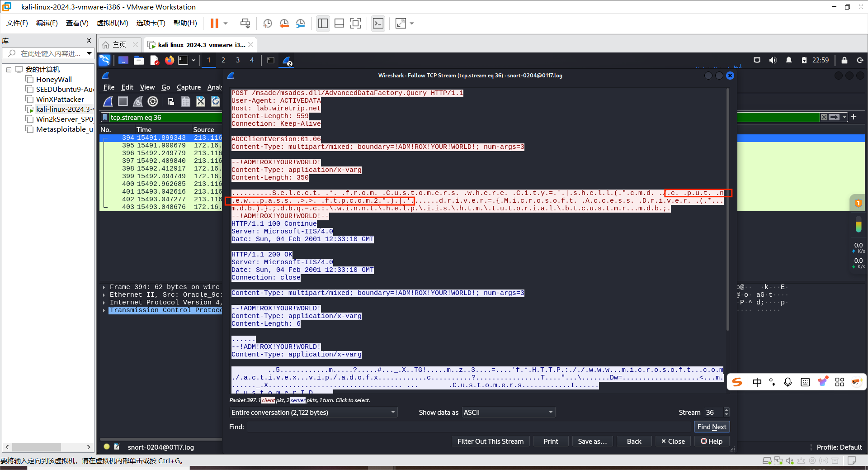This screenshot has width=868, height=470.
Task: Open the file manager folder icon in Kali panel
Action: [139, 60]
